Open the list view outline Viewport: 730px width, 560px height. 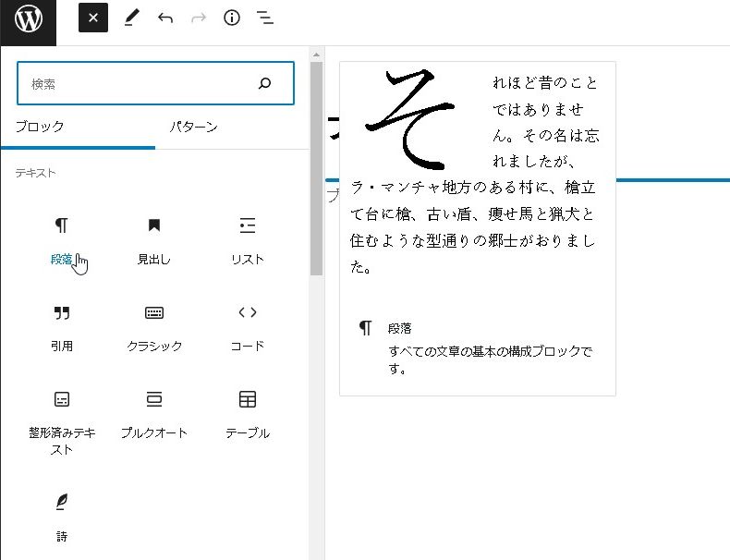coord(265,18)
